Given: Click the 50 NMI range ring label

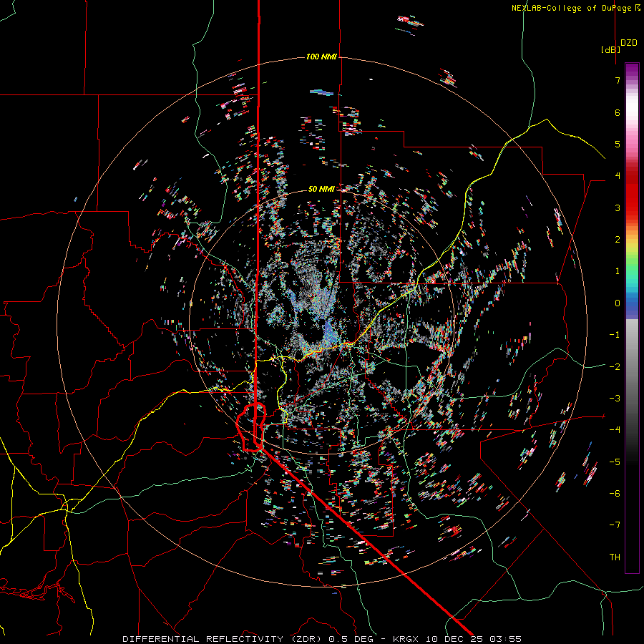Looking at the screenshot, I should (x=321, y=189).
